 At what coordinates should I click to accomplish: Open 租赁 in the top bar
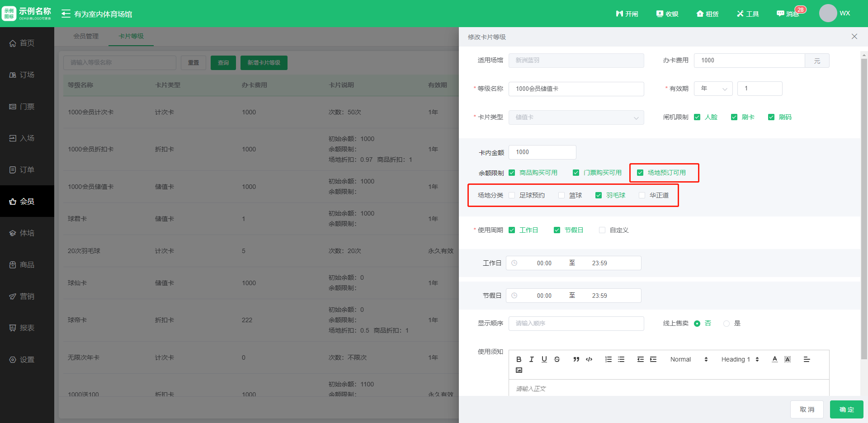708,14
